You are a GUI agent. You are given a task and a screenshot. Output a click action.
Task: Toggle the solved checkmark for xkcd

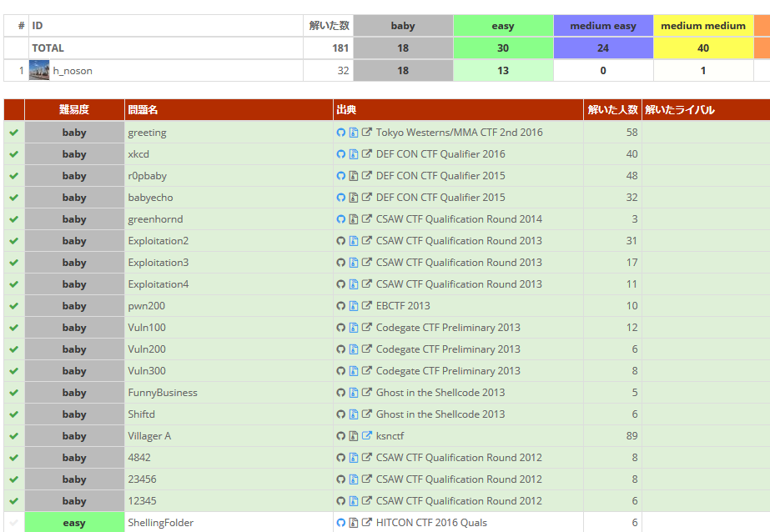tap(13, 154)
